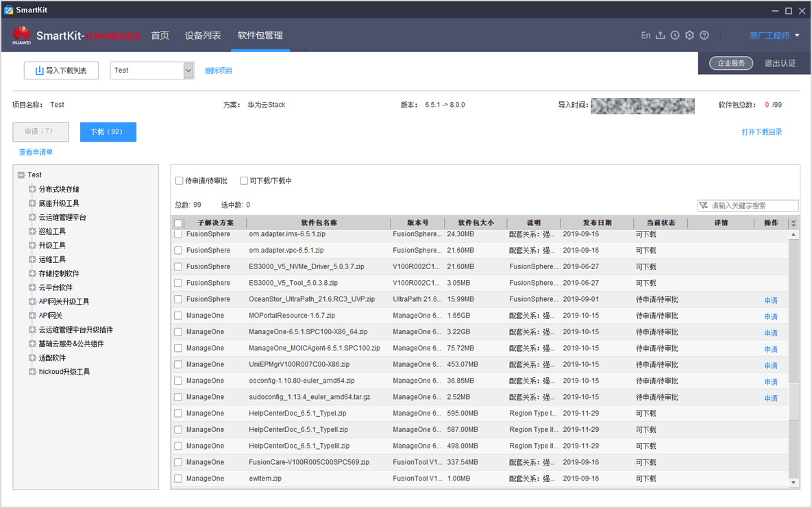Check the ES3000_V5_NVMe_Driver row checkbox
This screenshot has height=508, width=812.
178,267
